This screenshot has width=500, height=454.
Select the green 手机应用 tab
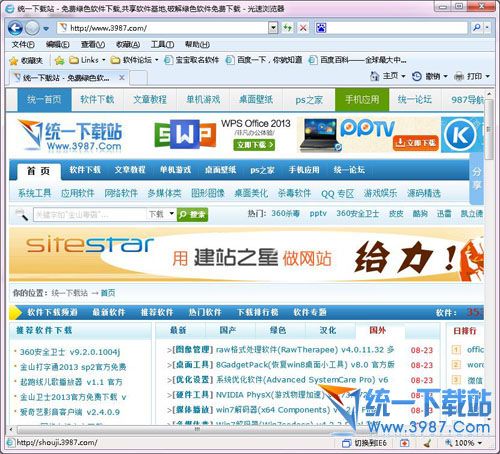pos(362,99)
